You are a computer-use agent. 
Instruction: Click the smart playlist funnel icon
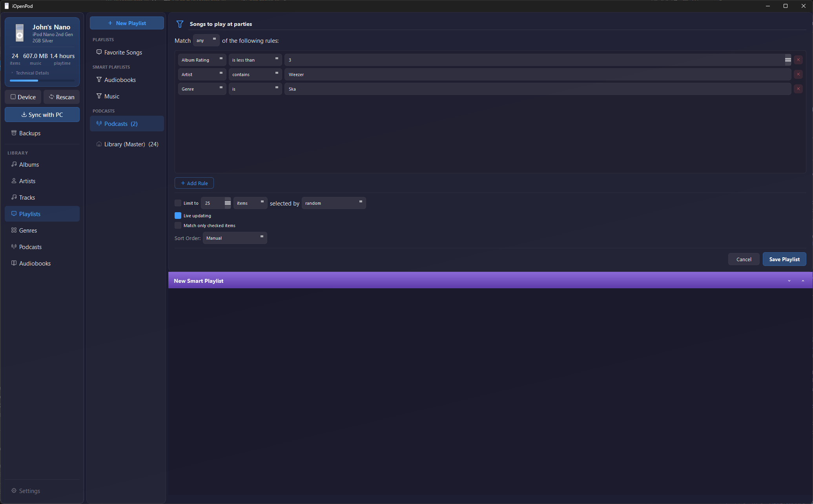[180, 24]
